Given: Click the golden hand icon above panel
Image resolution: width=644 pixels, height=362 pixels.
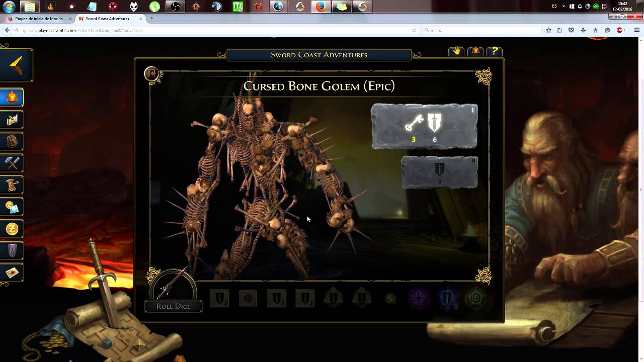Looking at the screenshot, I should point(457,51).
